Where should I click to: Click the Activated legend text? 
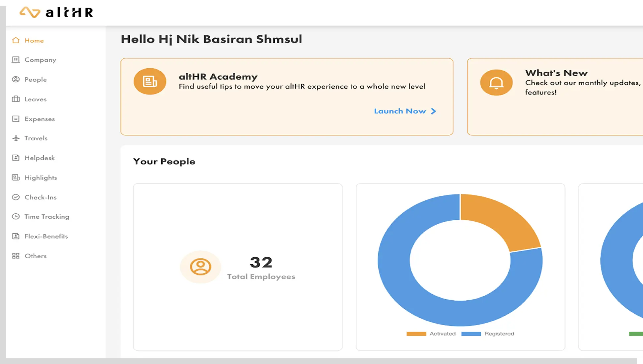pos(443,334)
